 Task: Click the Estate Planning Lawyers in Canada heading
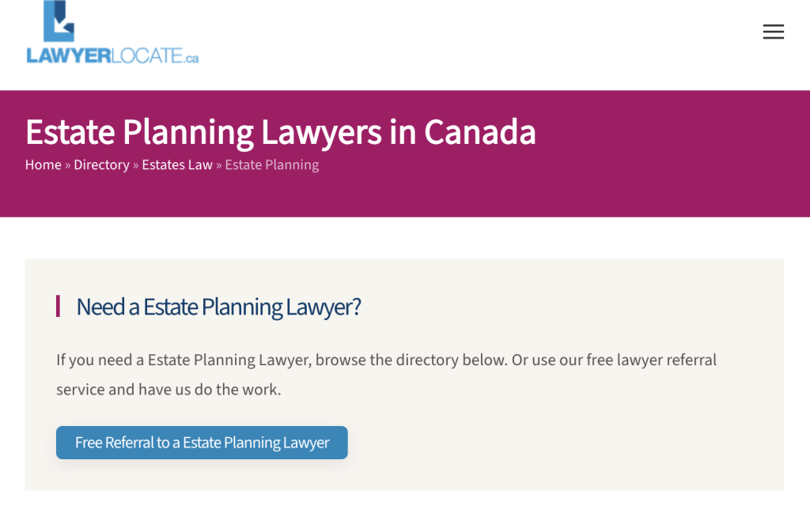pyautogui.click(x=281, y=132)
